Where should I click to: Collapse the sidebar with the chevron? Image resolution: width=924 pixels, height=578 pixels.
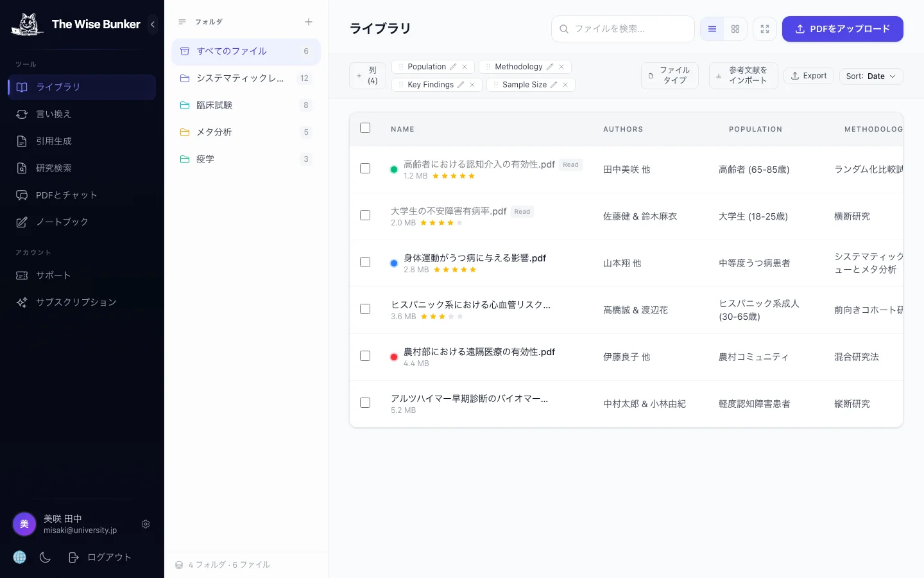click(153, 24)
